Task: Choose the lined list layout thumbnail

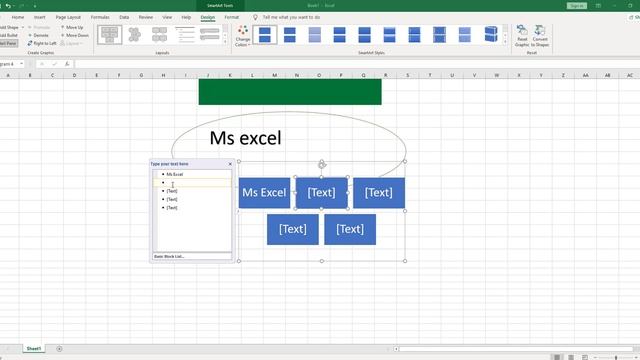Action: 184,35
